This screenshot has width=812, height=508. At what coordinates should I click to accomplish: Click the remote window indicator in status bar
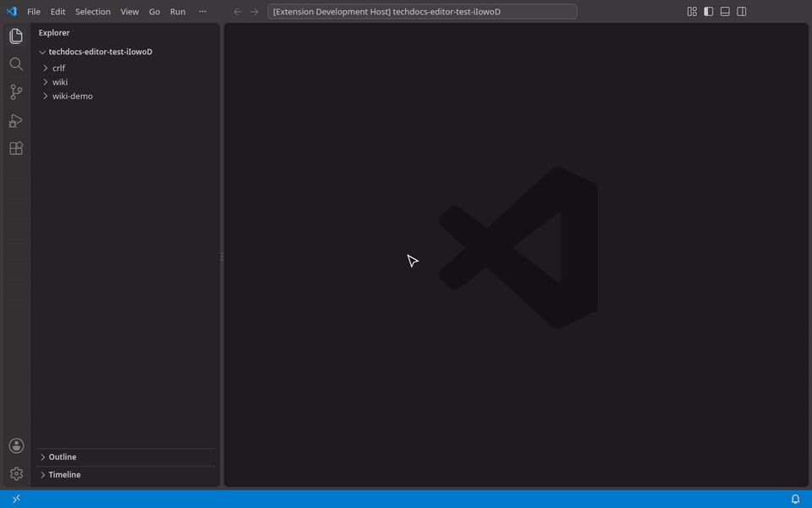(x=17, y=499)
